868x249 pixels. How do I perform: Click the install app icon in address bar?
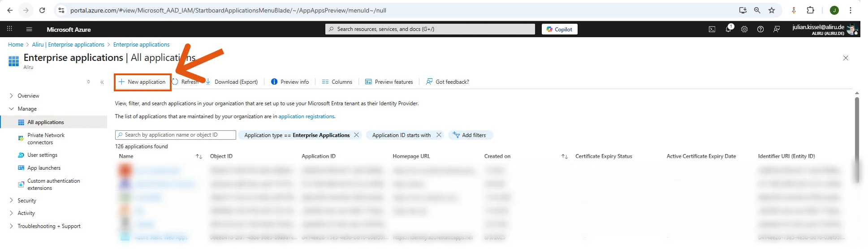click(743, 10)
